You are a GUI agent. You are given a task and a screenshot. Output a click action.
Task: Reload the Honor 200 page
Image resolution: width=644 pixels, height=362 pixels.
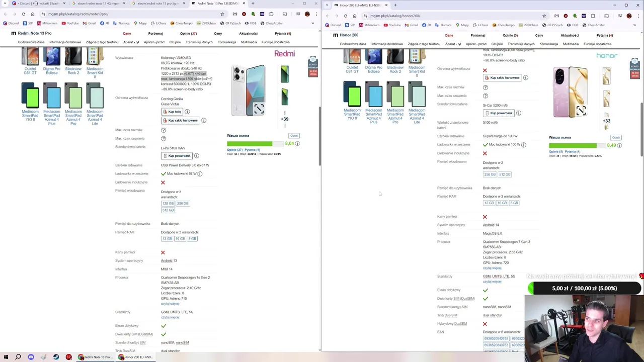pyautogui.click(x=346, y=16)
